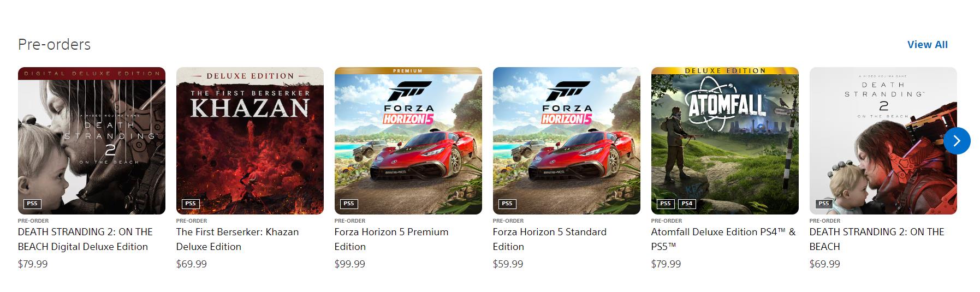Open Forza Horizon 5 Premium Edition cover
The image size is (980, 292).
click(x=408, y=140)
